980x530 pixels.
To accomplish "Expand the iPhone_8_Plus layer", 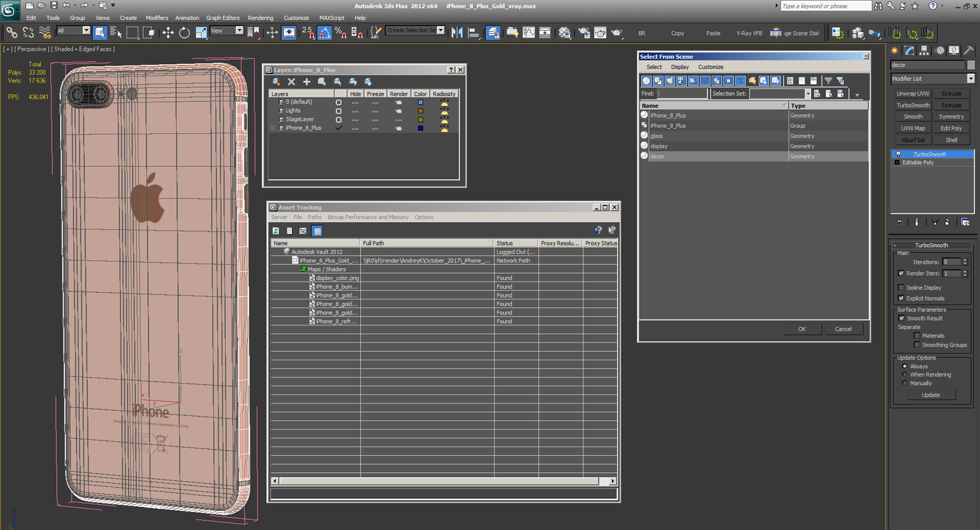I will click(273, 128).
